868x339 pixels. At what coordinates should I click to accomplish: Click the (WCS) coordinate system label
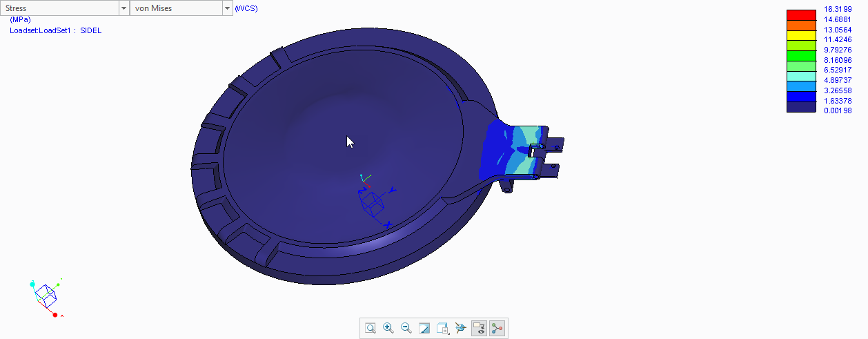point(246,8)
